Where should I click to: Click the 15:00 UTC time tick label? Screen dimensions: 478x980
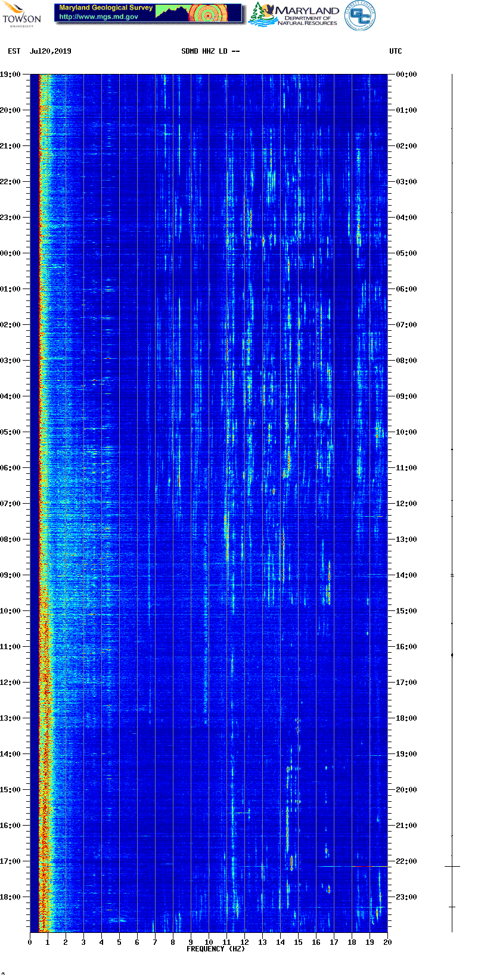406,611
